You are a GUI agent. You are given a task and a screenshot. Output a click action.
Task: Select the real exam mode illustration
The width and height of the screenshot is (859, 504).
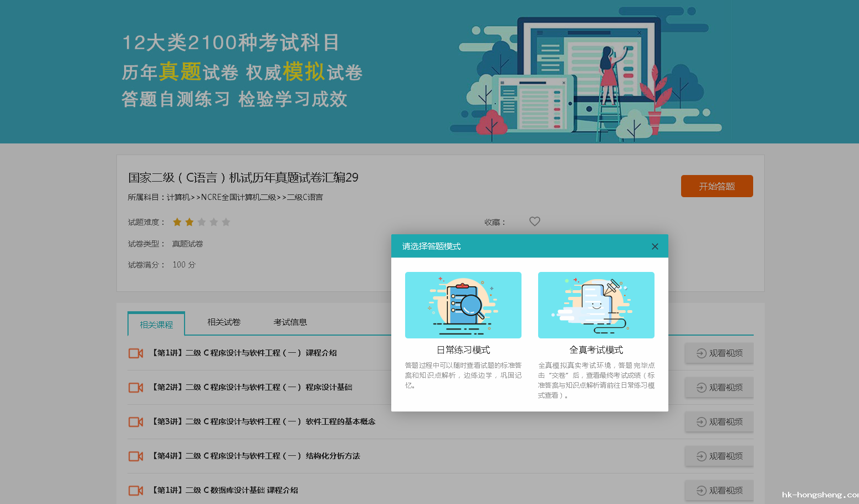point(596,305)
